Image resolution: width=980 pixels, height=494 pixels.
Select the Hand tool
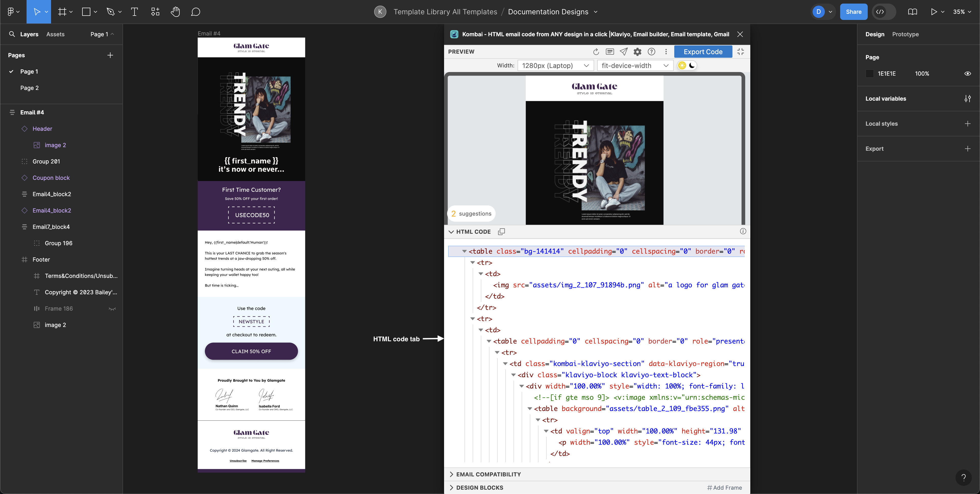[175, 12]
